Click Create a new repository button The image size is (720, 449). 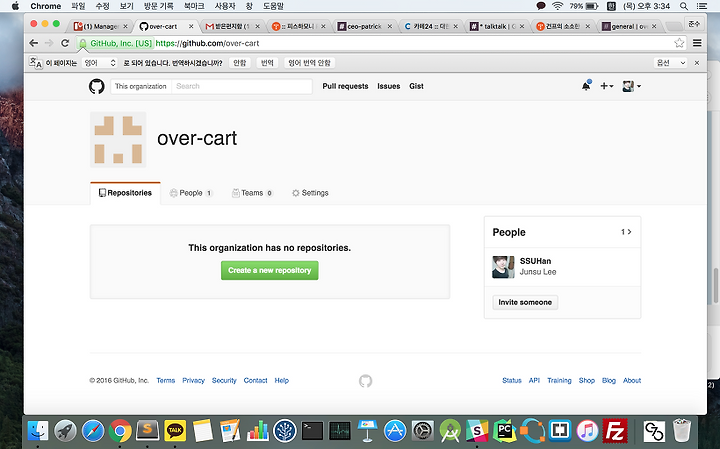270,270
